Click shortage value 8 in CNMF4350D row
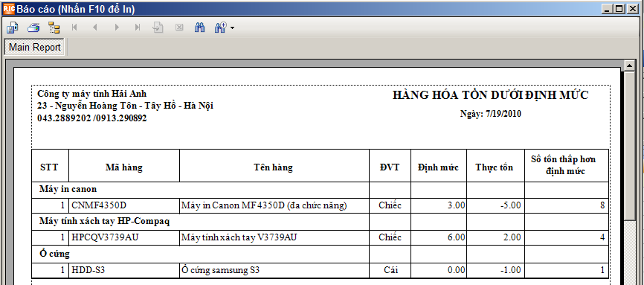 (602, 205)
